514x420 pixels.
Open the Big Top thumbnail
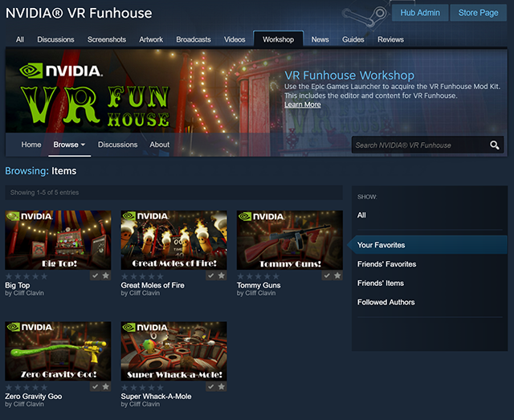58,240
